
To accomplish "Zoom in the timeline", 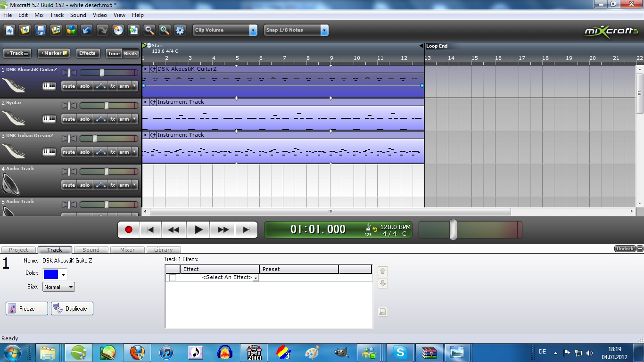I will coord(165,30).
